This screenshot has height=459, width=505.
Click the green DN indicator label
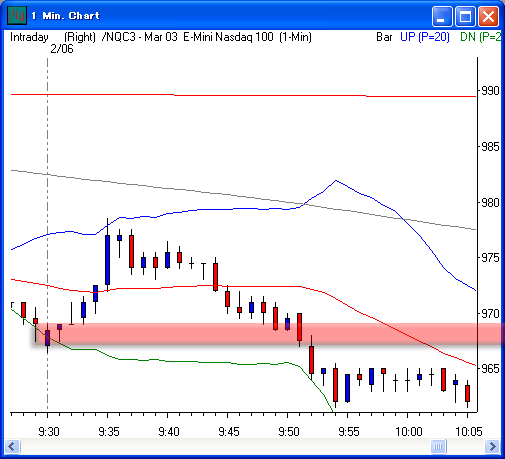click(x=480, y=37)
